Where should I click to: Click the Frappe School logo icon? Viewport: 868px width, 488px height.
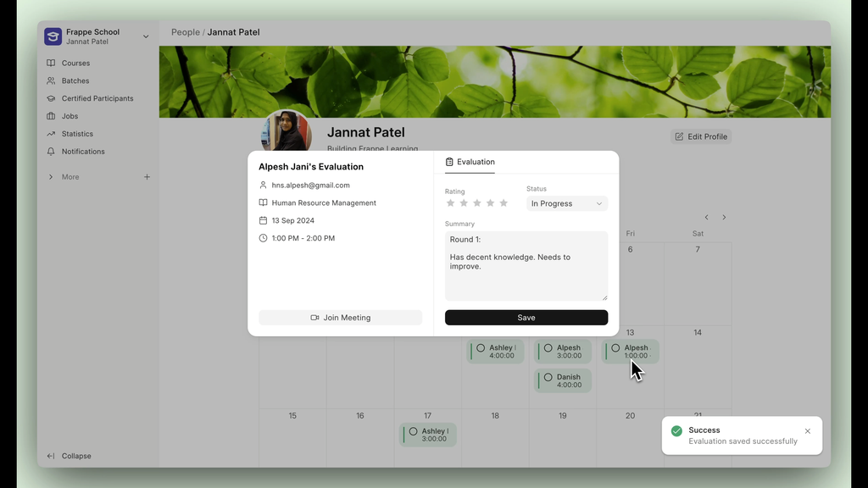pos(53,36)
